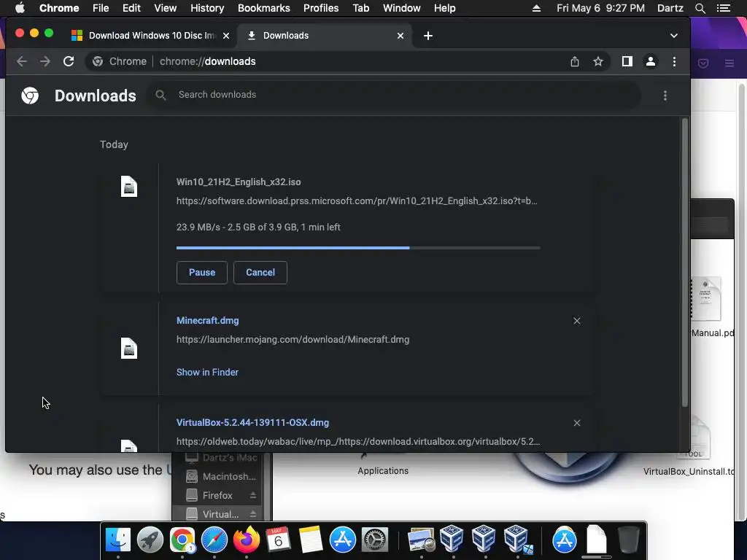Screen dimensions: 747x560
Task: Open the Profiles menu
Action: [x=321, y=8]
